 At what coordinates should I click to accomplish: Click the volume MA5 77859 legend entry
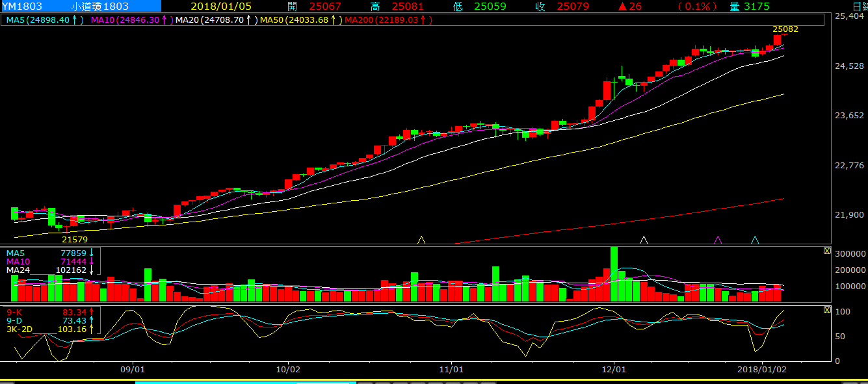tap(50, 253)
